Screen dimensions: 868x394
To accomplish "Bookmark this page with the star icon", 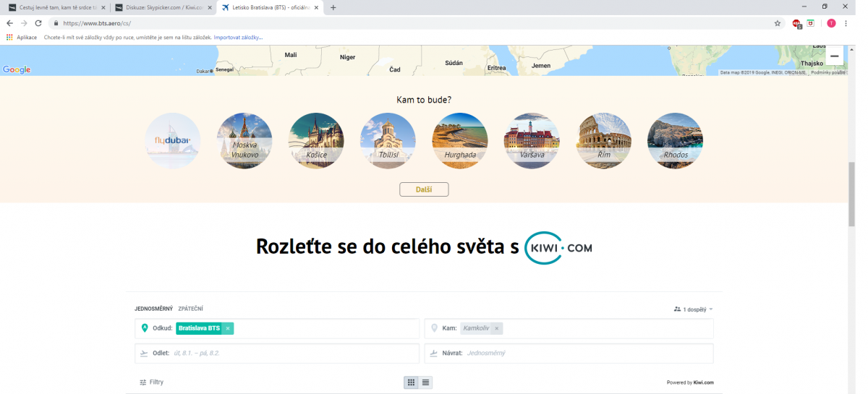I will click(x=778, y=23).
